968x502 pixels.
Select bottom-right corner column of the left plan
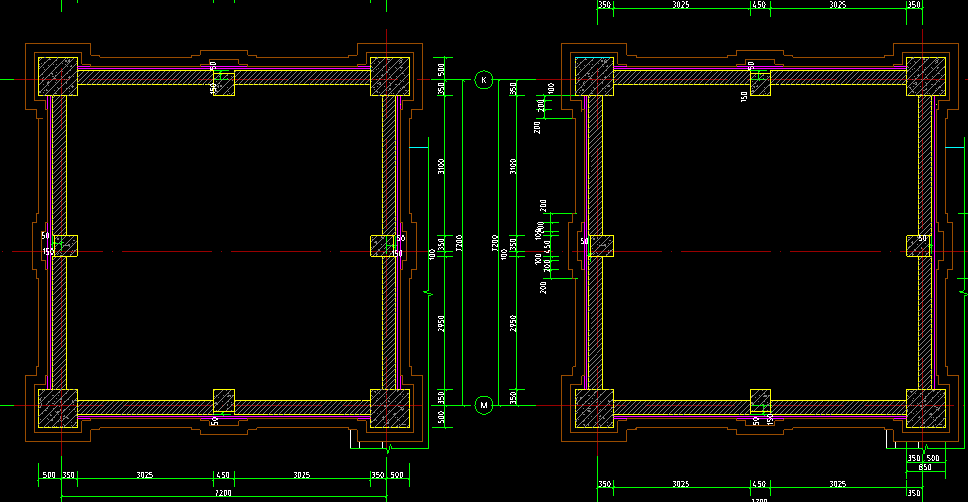[x=390, y=408]
